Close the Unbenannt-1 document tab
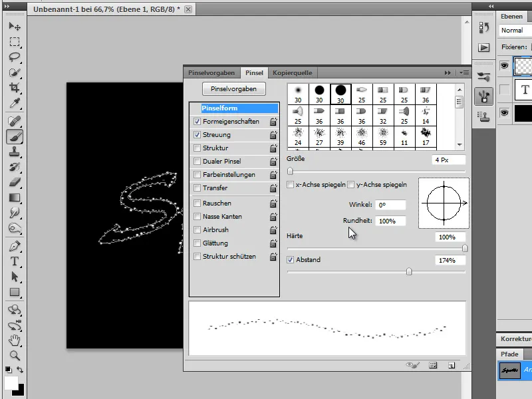This screenshot has width=532, height=399. (x=188, y=9)
